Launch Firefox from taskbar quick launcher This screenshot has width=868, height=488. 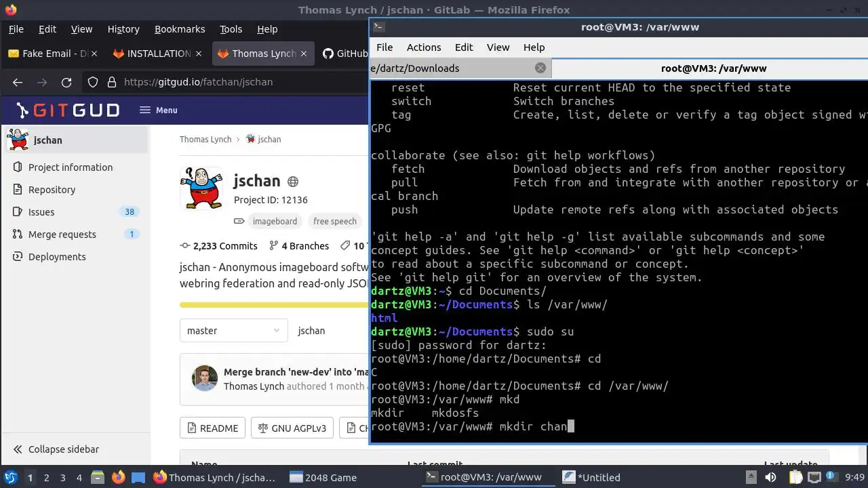click(118, 477)
